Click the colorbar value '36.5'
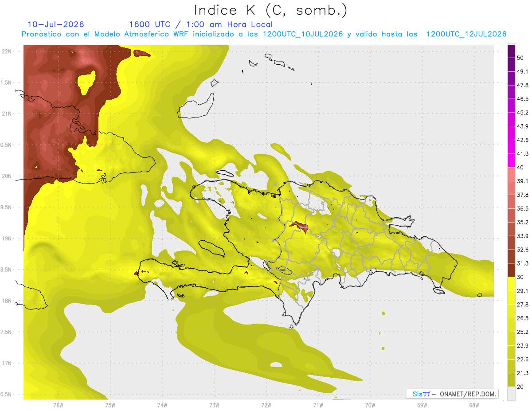Image resolution: width=532 pixels, height=411 pixels. 523,208
